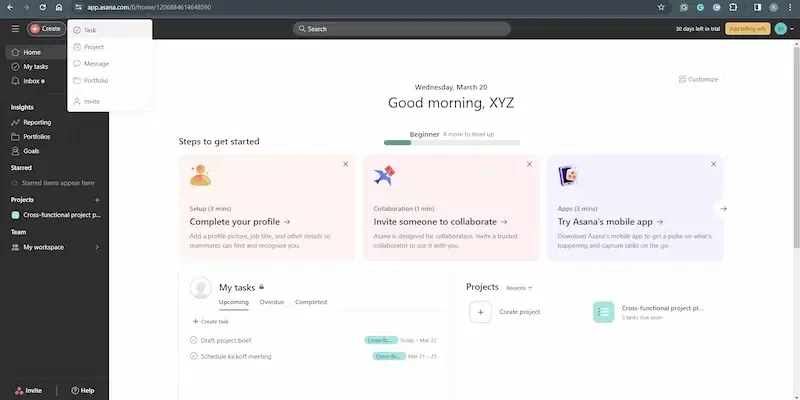Click the red Create button

[46, 29]
